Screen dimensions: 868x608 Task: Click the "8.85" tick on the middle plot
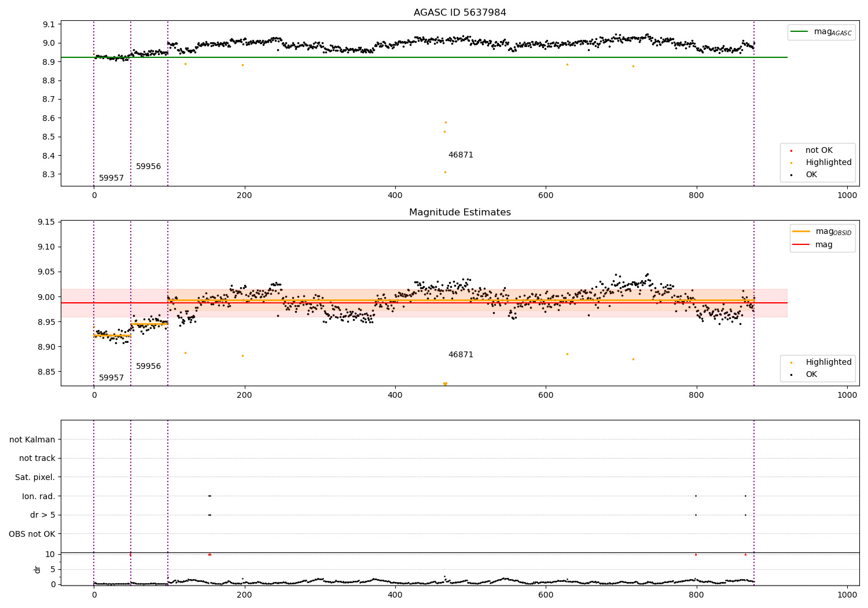46,372
